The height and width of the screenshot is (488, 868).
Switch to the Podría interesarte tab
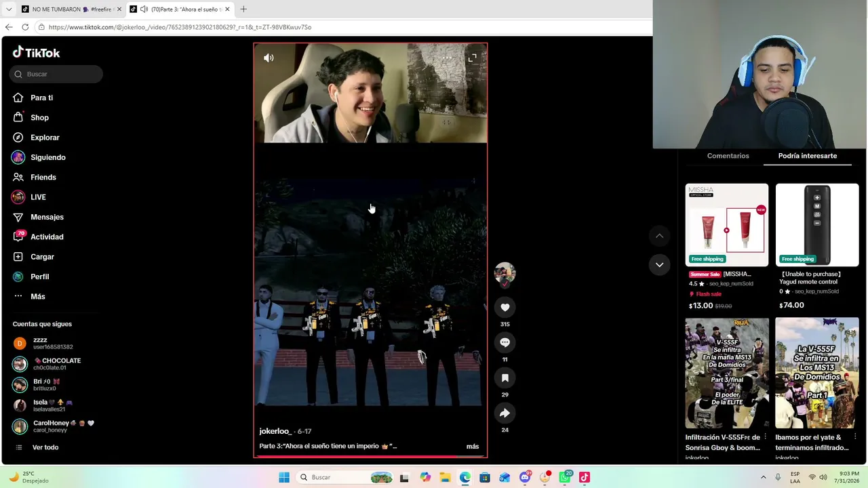(807, 156)
